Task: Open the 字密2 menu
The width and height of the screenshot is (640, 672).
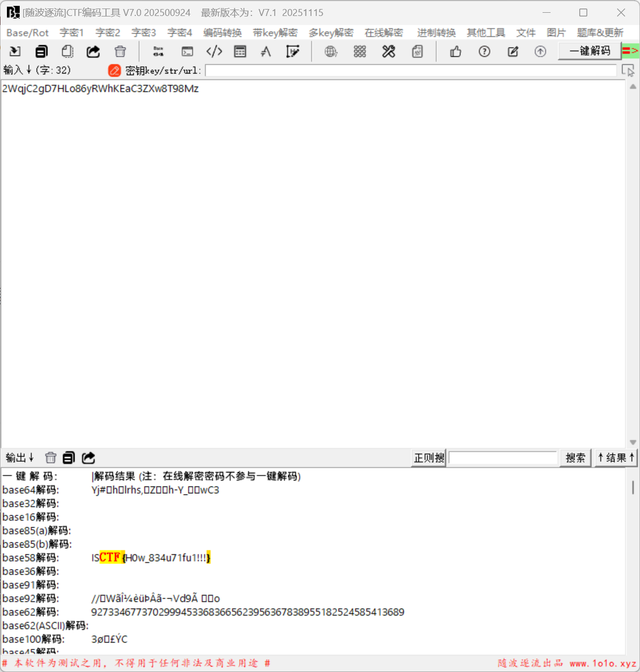Action: [x=108, y=33]
